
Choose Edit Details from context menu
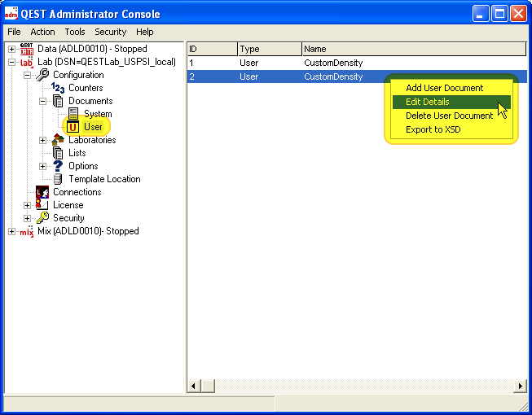pos(428,102)
